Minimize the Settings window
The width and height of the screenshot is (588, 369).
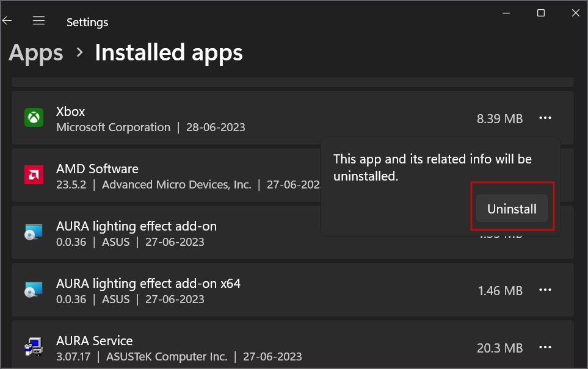tap(505, 13)
